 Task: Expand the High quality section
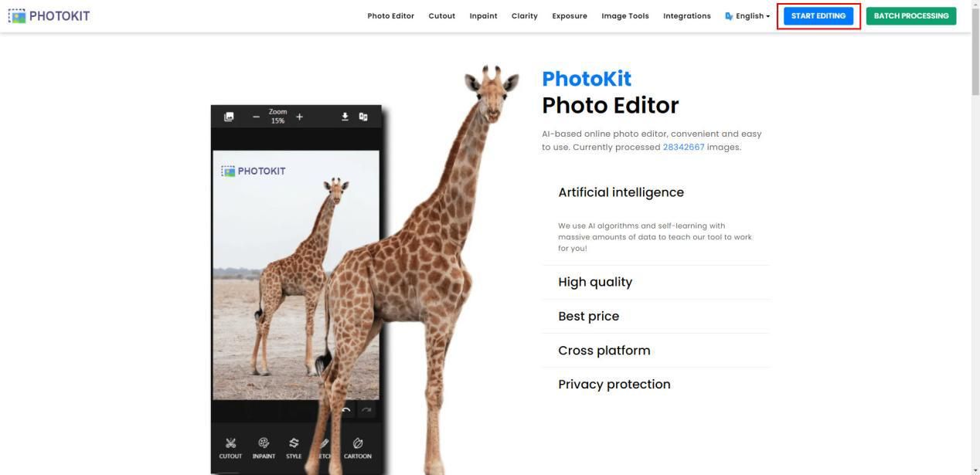point(655,282)
